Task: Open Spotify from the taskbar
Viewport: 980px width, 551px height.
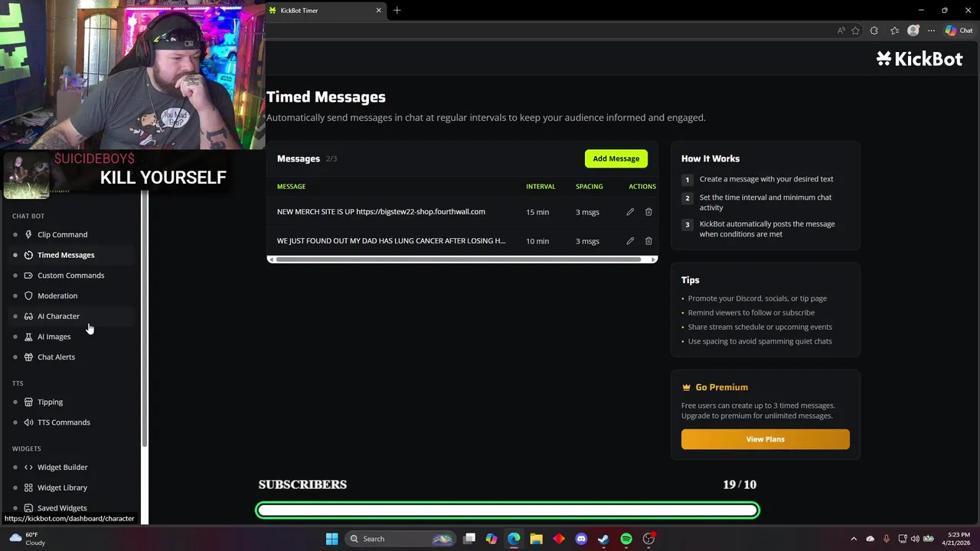Action: pyautogui.click(x=626, y=539)
